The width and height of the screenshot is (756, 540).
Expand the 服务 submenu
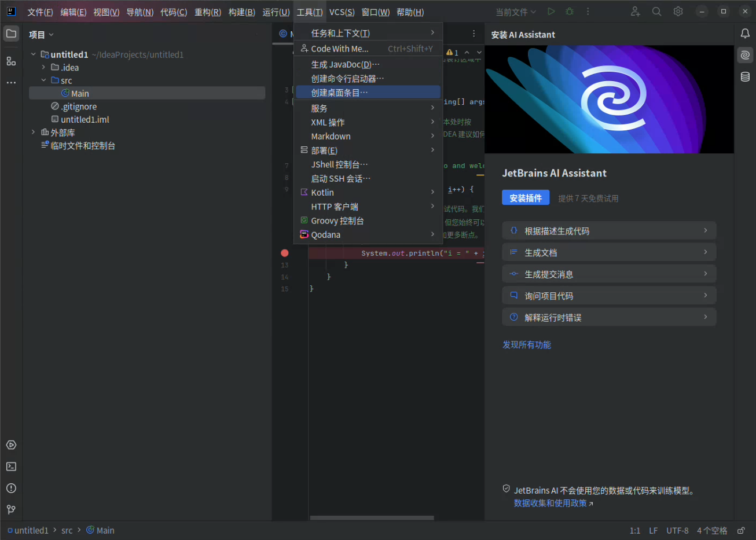pos(368,108)
